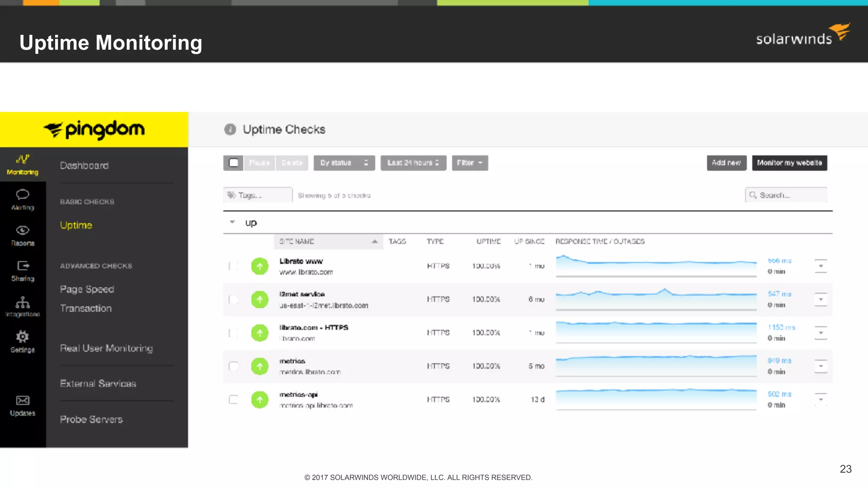Viewport: 868px width, 488px height.
Task: Check the librato.com - HTTPS row checkbox
Action: click(233, 333)
